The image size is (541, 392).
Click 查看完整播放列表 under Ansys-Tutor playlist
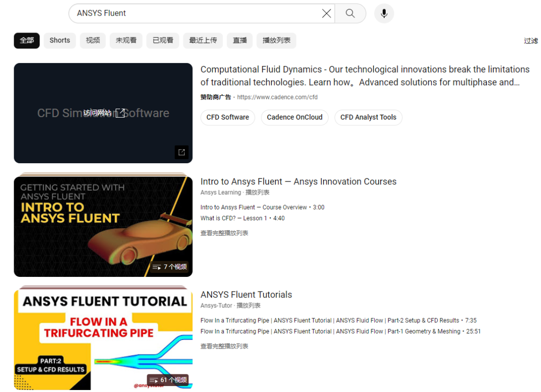coord(224,346)
